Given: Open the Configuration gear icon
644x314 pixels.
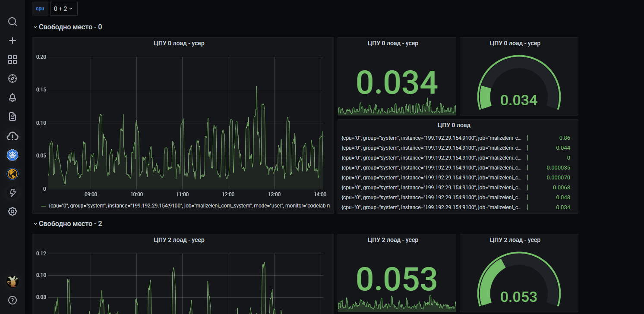Looking at the screenshot, I should 12,211.
